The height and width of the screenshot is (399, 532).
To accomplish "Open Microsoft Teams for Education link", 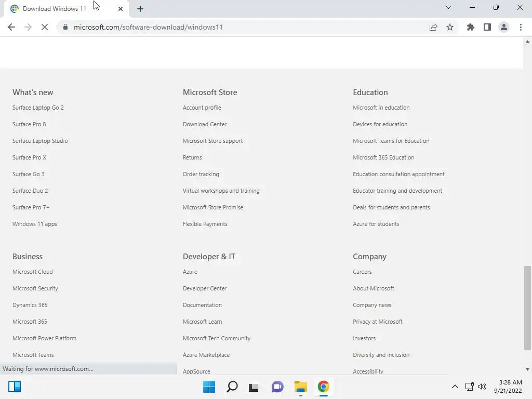I will 391,141.
